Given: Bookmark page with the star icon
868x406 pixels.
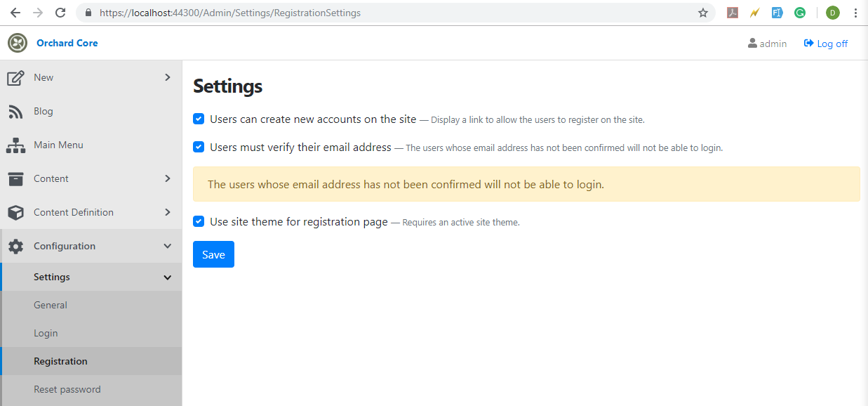Looking at the screenshot, I should pyautogui.click(x=702, y=13).
